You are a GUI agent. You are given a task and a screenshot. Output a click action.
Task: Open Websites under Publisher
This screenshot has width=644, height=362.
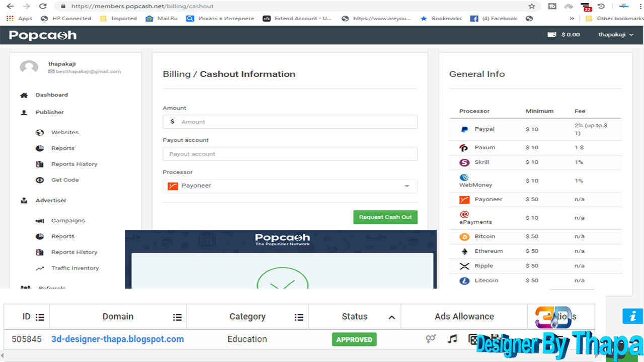coord(65,133)
